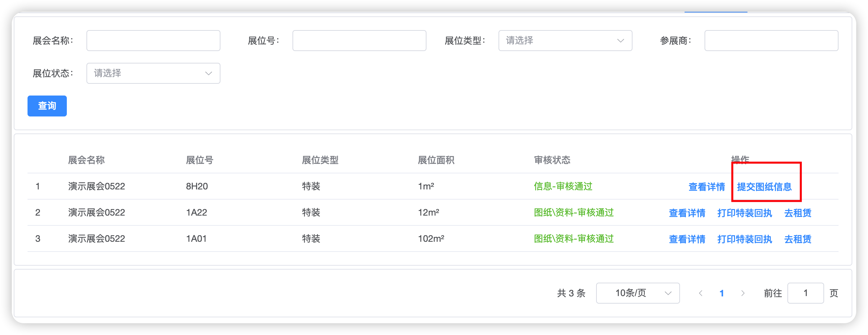Click 提交图纸信息 for booth 8H20
Screen dimensions: 868x335
point(764,187)
